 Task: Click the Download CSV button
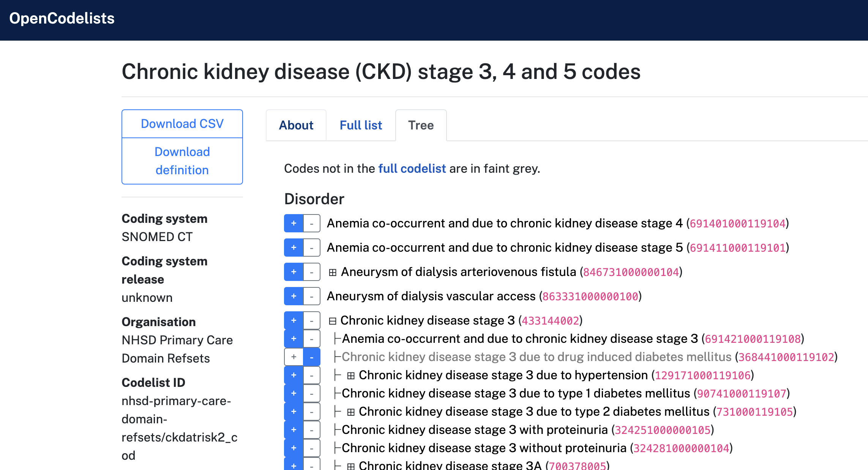[x=182, y=123]
